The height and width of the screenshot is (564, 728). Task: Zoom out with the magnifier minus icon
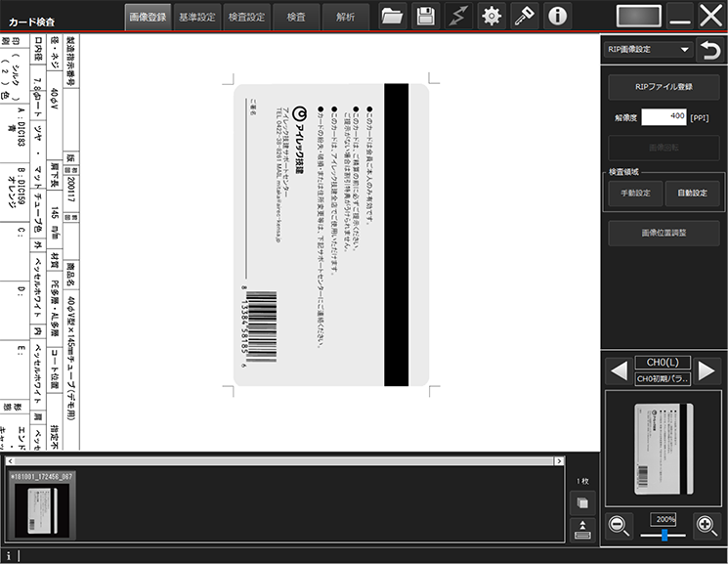(x=619, y=526)
